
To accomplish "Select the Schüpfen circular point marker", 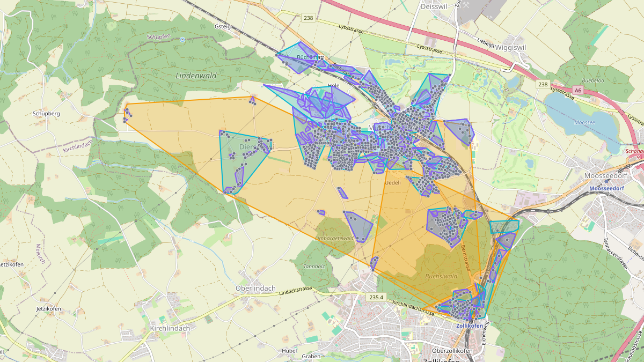I will tap(182, 39).
